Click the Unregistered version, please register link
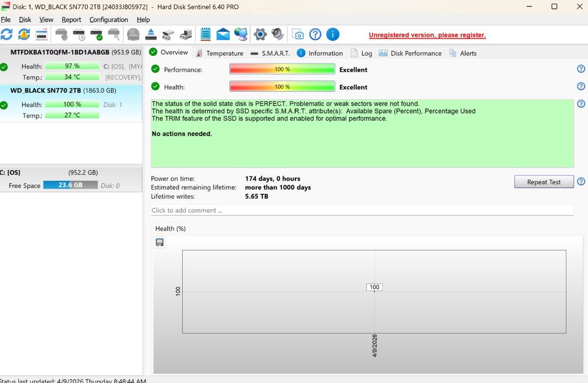The height and width of the screenshot is (383, 588). [x=427, y=35]
